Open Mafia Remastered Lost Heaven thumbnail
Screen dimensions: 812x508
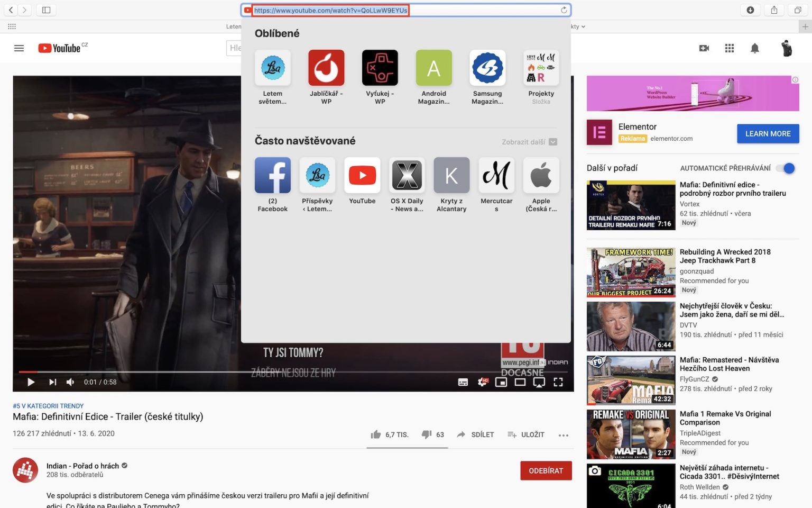(631, 380)
